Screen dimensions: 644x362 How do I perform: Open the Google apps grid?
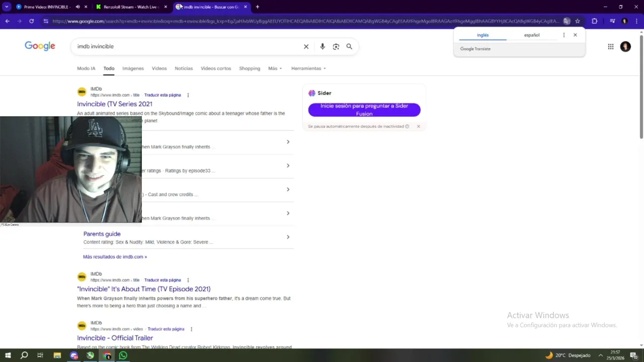pos(610,46)
